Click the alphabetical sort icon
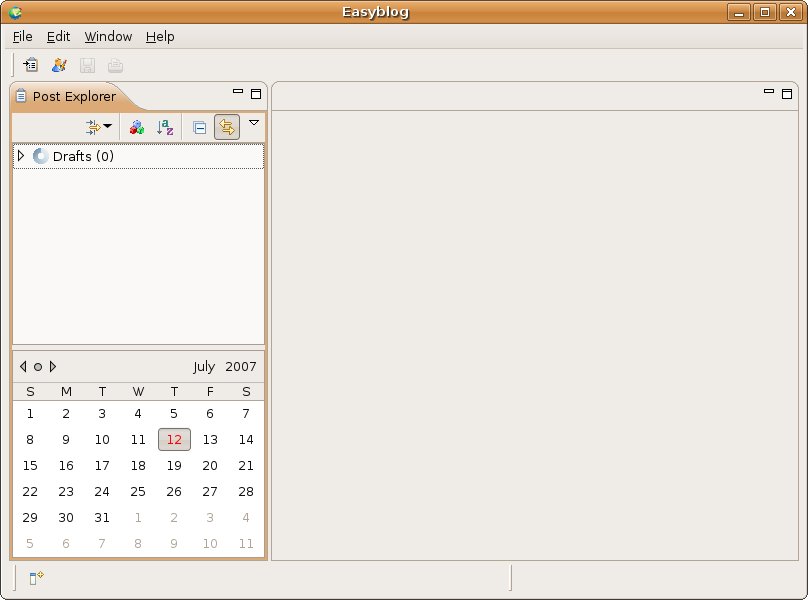This screenshot has width=808, height=600. (165, 127)
